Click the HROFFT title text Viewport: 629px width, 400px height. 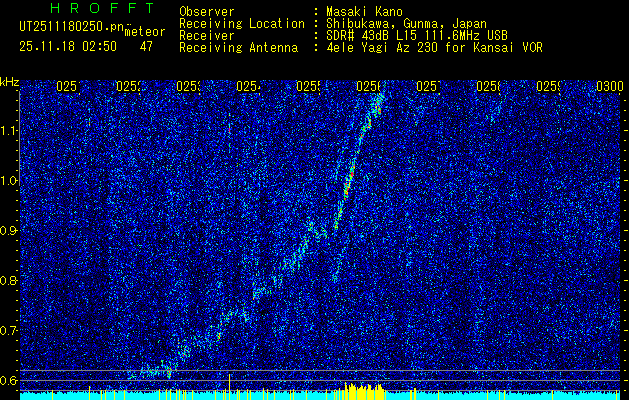102,8
